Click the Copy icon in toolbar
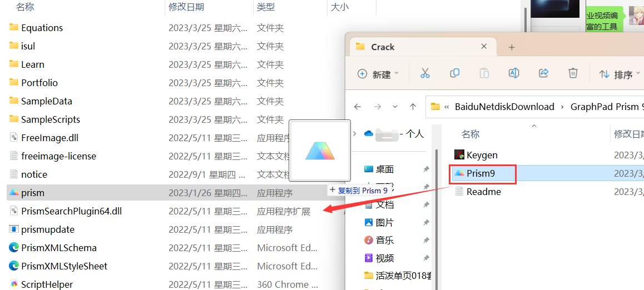This screenshot has height=290, width=644. (x=455, y=73)
